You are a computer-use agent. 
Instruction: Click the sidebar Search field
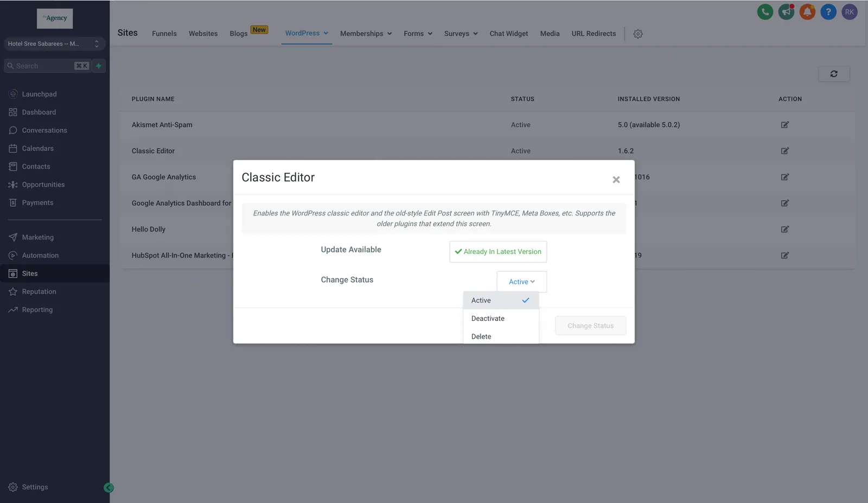coord(47,66)
